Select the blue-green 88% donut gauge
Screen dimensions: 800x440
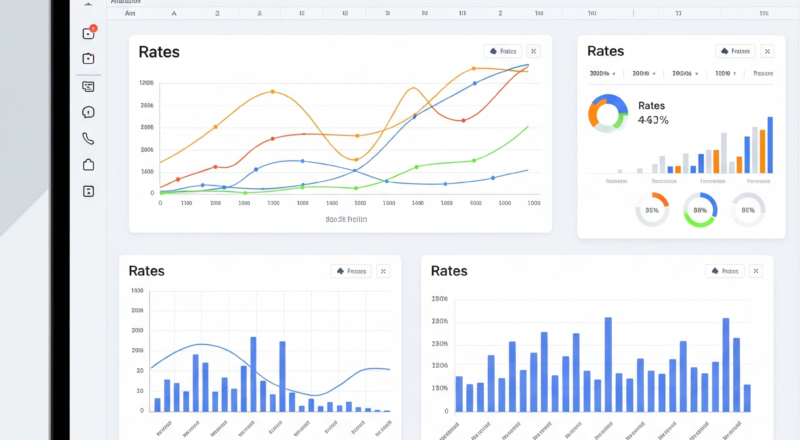[700, 210]
